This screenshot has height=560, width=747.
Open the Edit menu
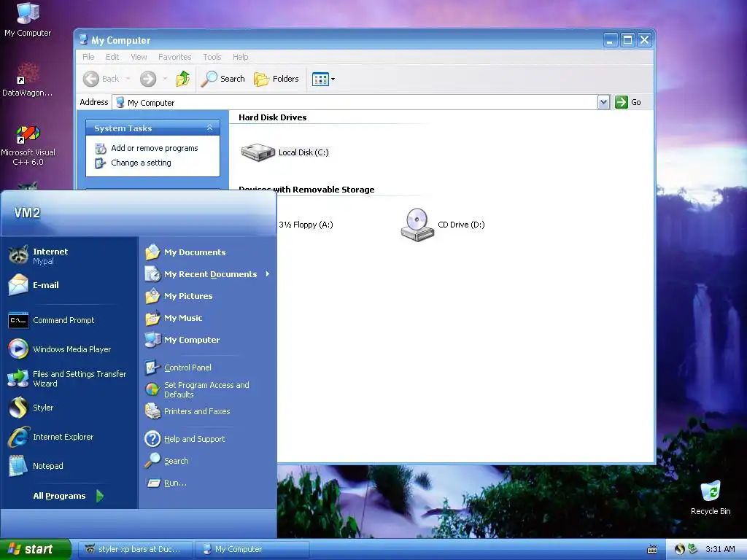[x=112, y=57]
